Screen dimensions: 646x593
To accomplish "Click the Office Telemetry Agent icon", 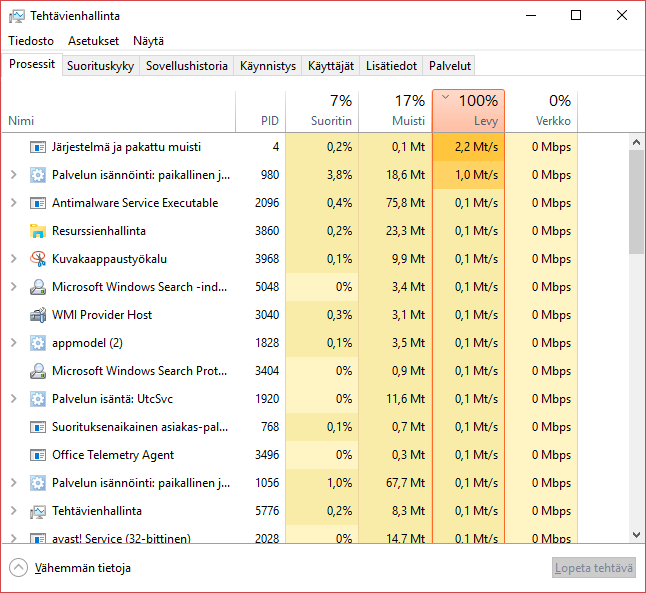I will point(37,455).
